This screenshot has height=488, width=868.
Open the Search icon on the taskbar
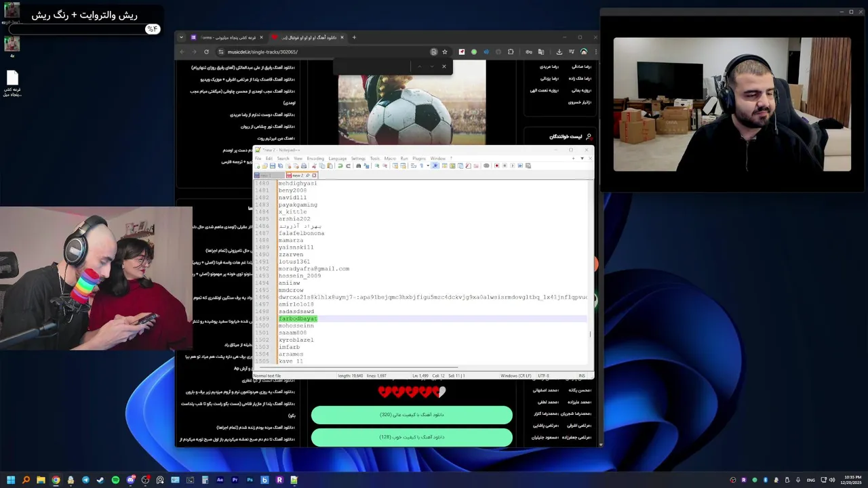[26, 480]
